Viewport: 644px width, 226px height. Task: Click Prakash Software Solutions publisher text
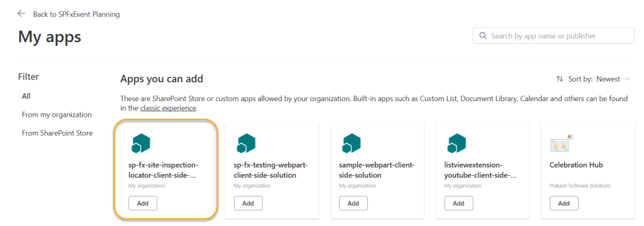[x=580, y=186]
